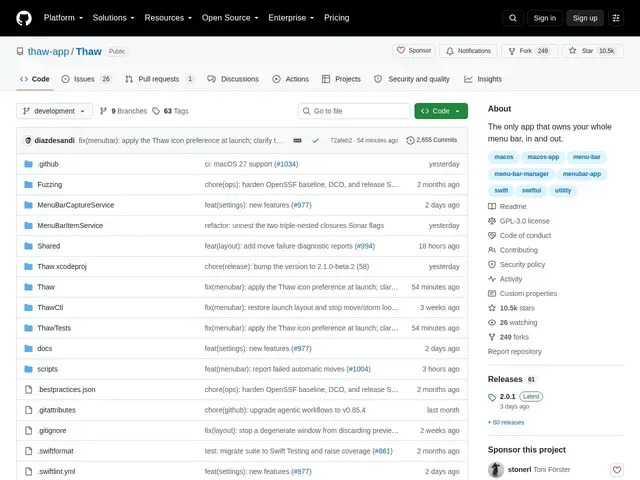Switch to the Discussions tab
Image resolution: width=640 pixels, height=480 pixels.
[x=233, y=79]
